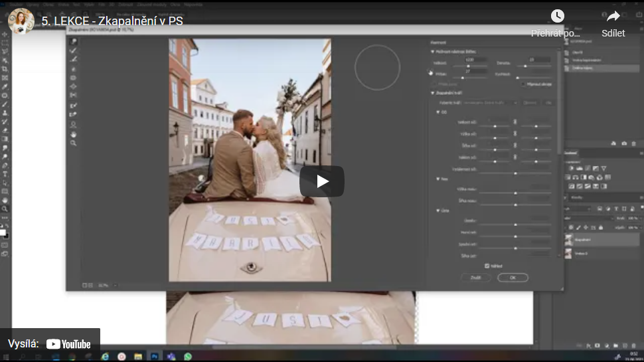The height and width of the screenshot is (362, 644).
Task: Click the foreground color swatch
Action: (3, 232)
